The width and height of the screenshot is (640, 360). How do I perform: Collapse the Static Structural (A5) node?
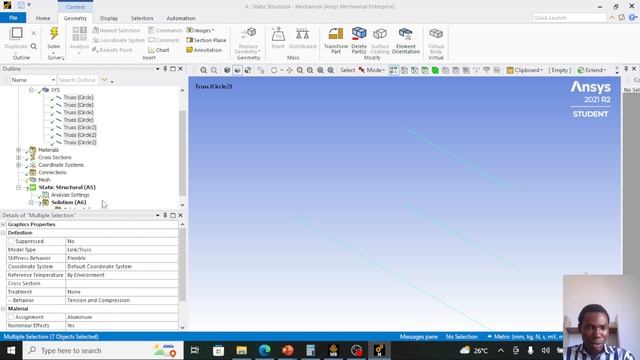(x=18, y=187)
